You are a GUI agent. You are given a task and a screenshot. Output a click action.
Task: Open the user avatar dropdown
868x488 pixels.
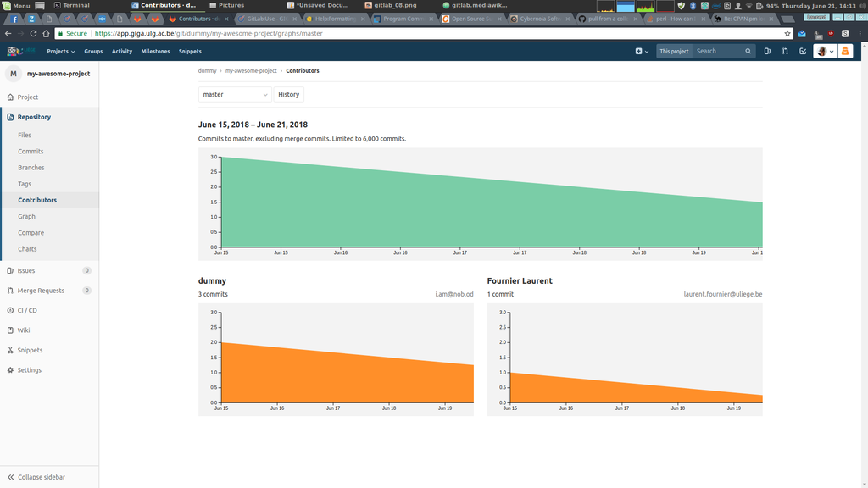(825, 51)
